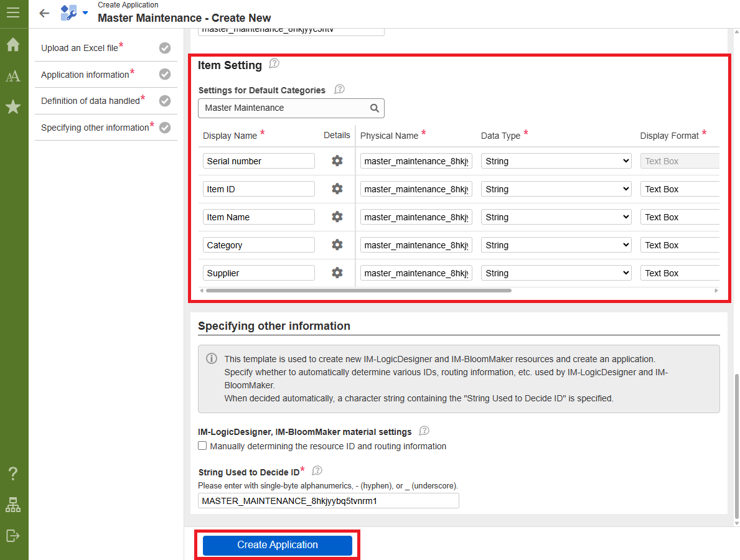Screen dimensions: 740x560
Task: Open Display Format field for Supplier
Action: [x=680, y=273]
